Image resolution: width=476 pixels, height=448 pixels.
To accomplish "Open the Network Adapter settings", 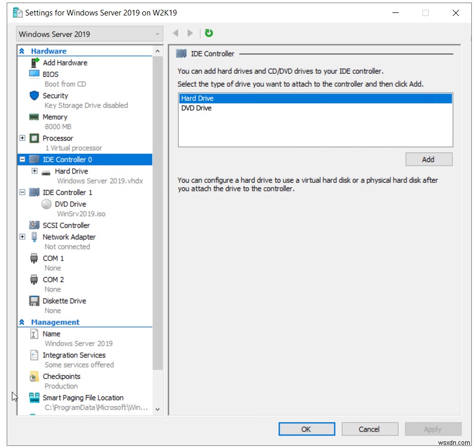I will [x=69, y=236].
